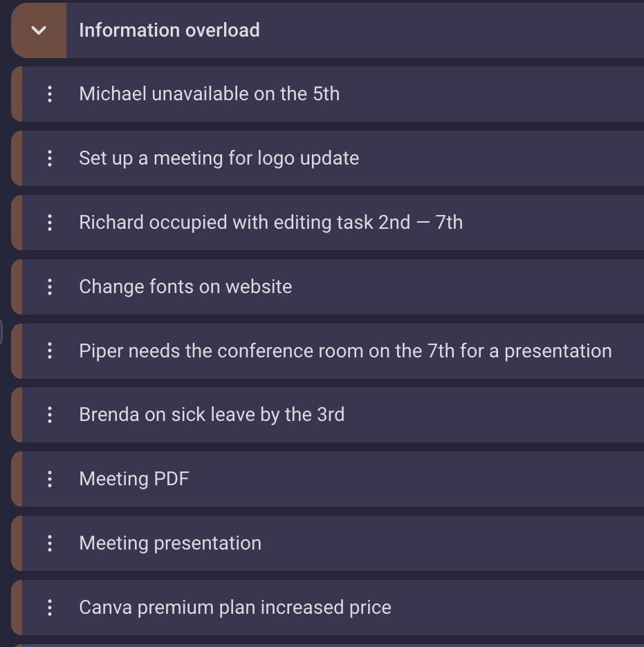Image resolution: width=644 pixels, height=647 pixels.
Task: Select Michael unavailable on the 5th
Action: [209, 94]
